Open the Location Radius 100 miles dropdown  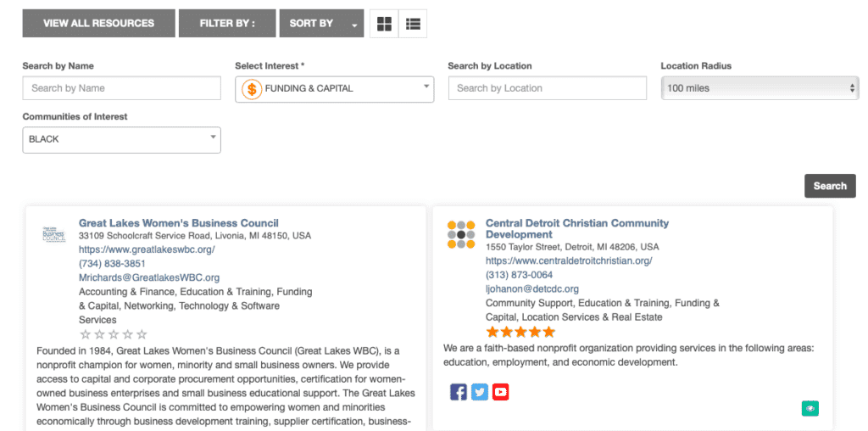[x=759, y=88]
